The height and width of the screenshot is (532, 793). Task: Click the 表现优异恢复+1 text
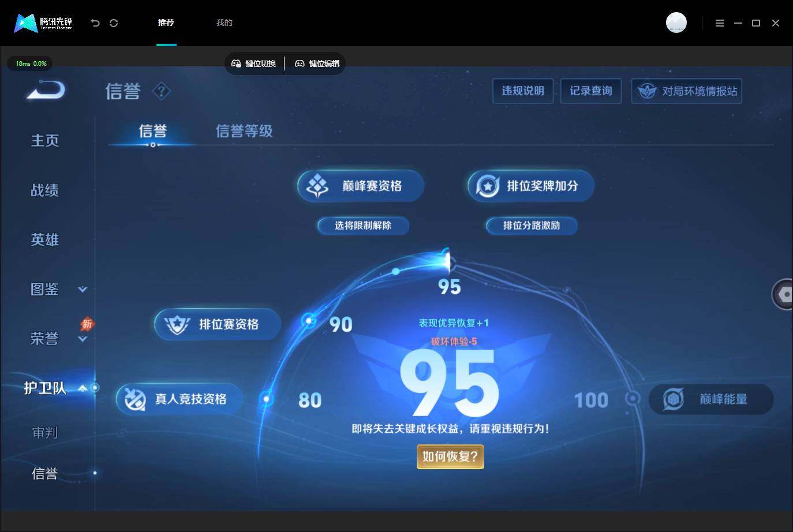(454, 323)
